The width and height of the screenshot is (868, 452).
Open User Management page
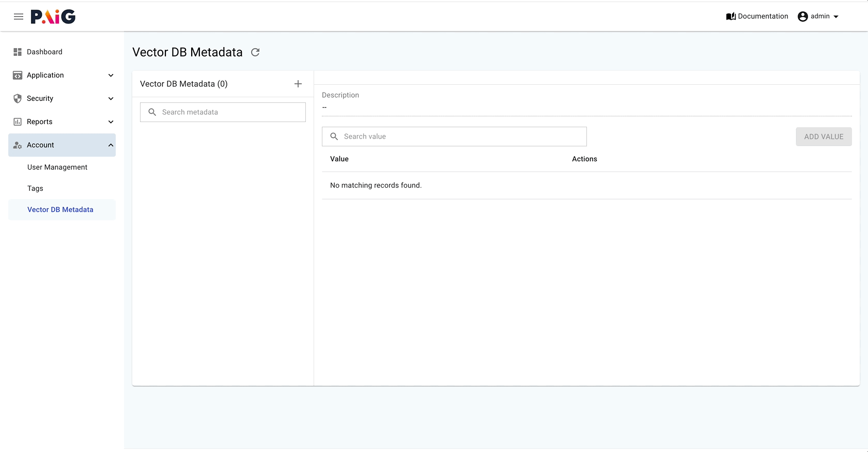(x=57, y=167)
